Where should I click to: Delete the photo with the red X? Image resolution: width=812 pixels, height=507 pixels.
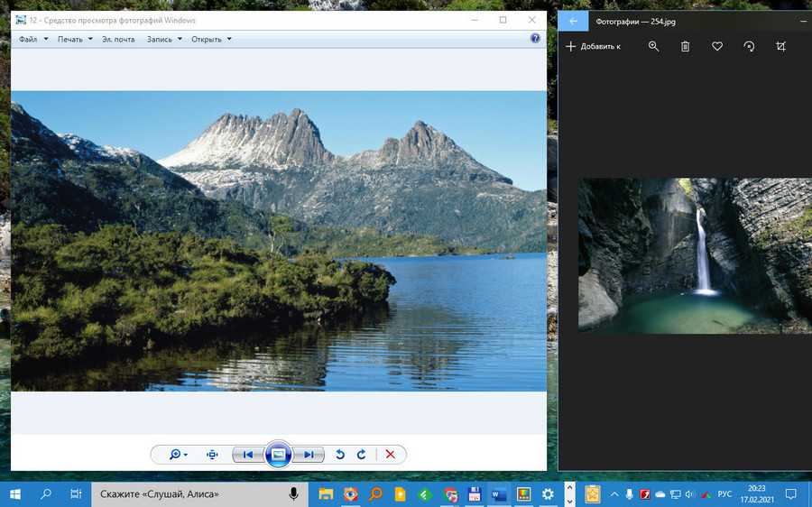tap(390, 455)
